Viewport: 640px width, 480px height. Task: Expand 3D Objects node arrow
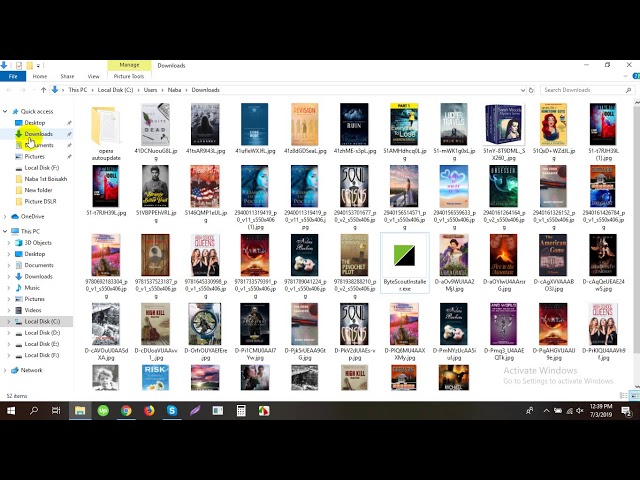tap(9, 242)
